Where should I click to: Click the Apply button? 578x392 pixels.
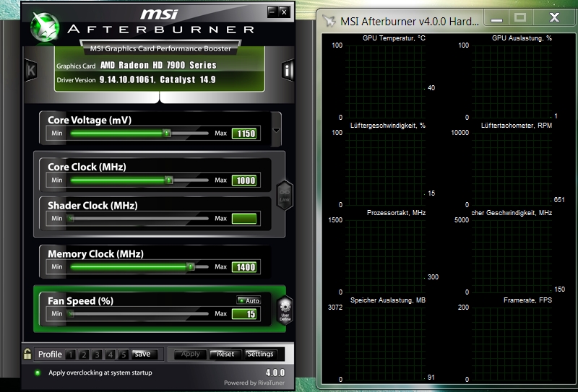[191, 354]
